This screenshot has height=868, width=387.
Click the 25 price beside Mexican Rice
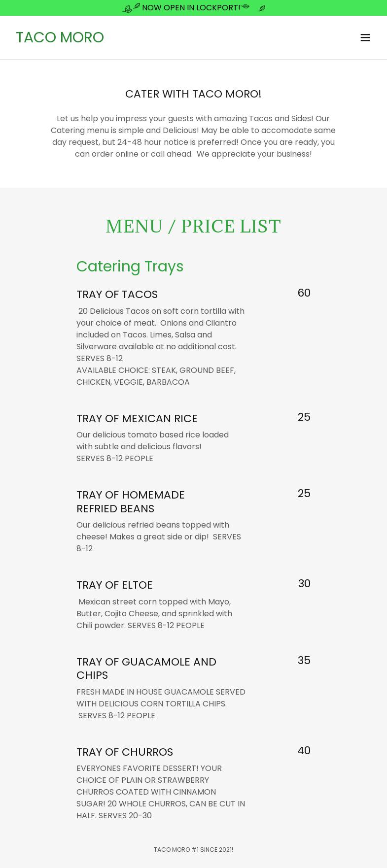pos(304,417)
